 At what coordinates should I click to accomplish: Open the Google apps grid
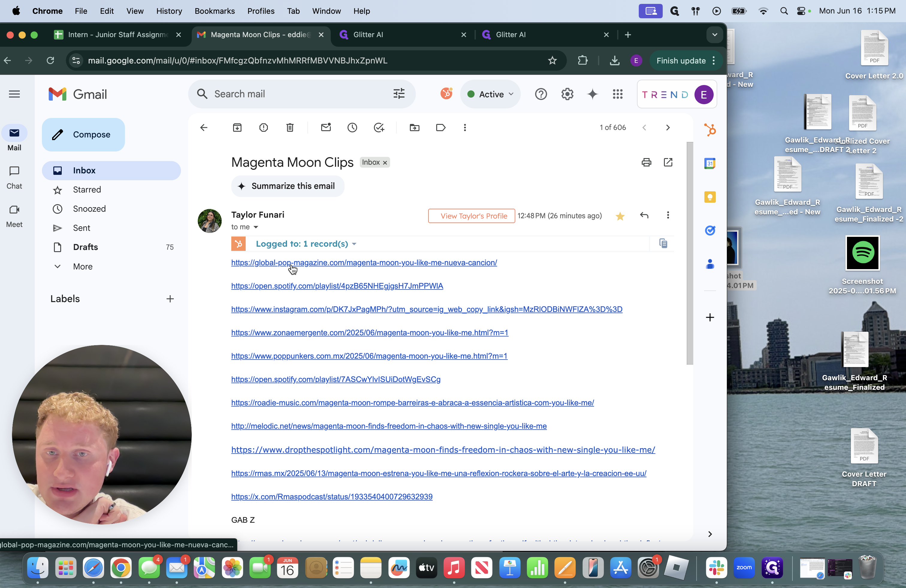[x=618, y=94]
